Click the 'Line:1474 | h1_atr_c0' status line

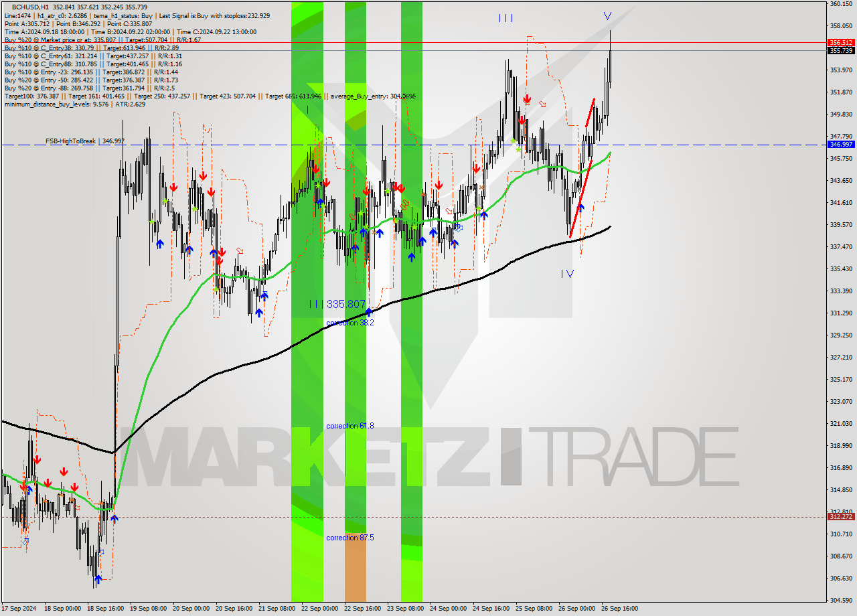click(137, 15)
